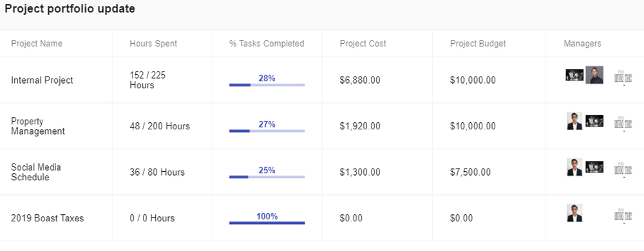Viewport: 644px width, 251px height.
Task: Open the Internal Project name
Action: click(x=42, y=80)
